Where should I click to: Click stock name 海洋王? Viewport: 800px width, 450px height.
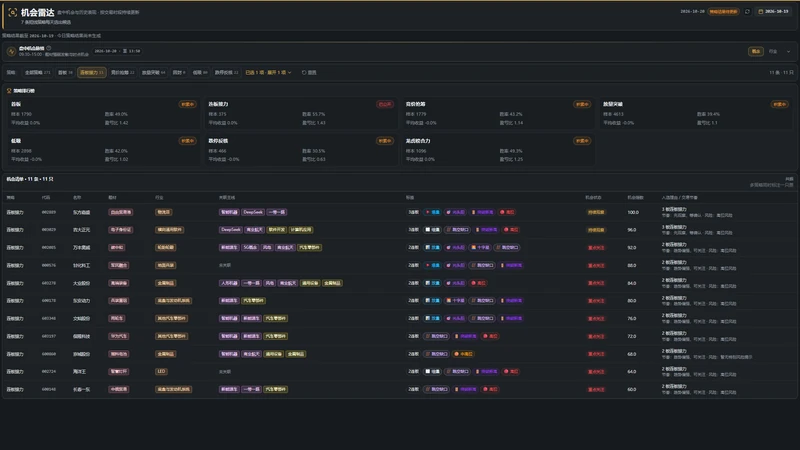click(80, 371)
